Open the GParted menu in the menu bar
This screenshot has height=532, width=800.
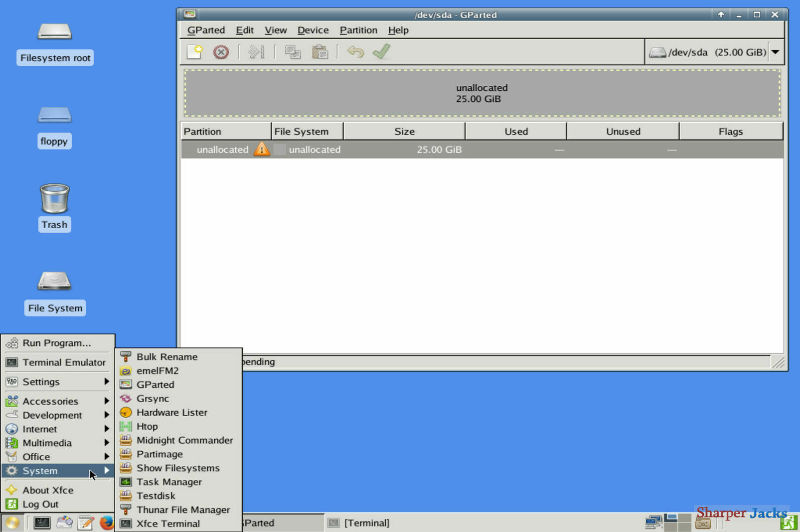[206, 30]
